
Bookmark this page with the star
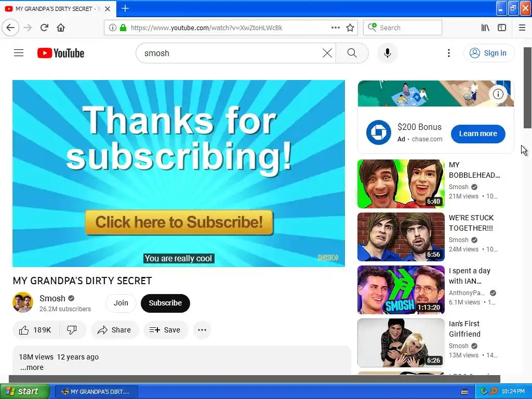click(x=350, y=28)
